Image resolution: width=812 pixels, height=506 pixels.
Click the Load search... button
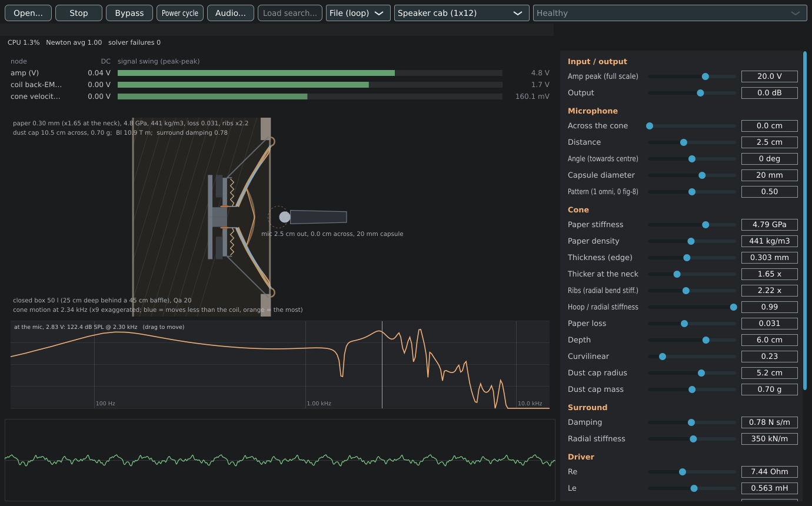pos(290,13)
